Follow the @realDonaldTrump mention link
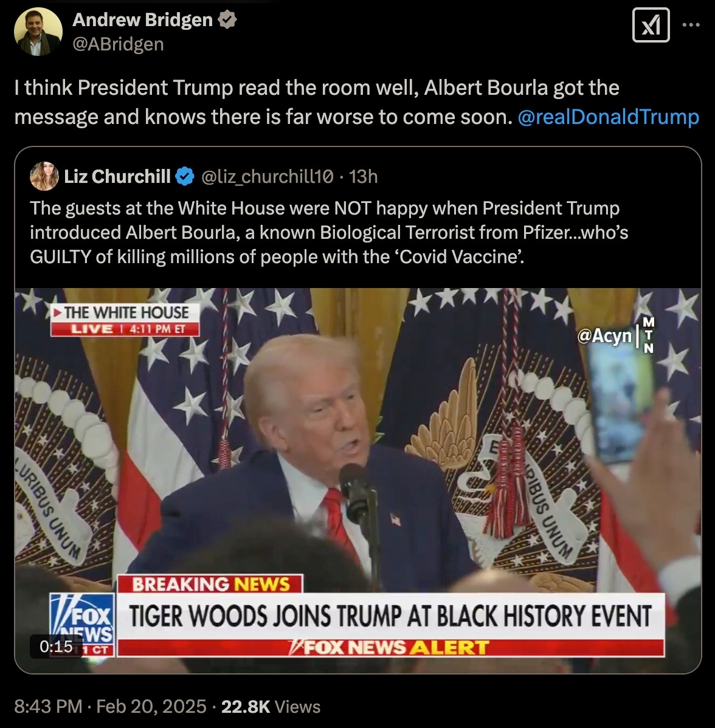Viewport: 715px width, 728px height. pos(608,117)
